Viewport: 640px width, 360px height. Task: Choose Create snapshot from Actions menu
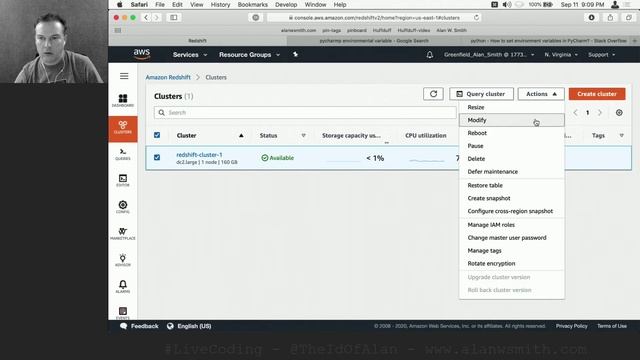[x=512, y=198]
